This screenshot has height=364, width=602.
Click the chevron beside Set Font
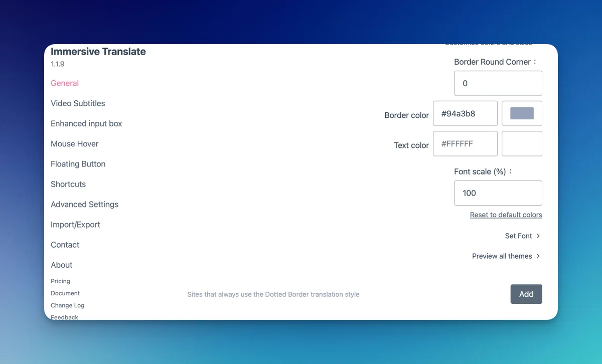pyautogui.click(x=538, y=236)
